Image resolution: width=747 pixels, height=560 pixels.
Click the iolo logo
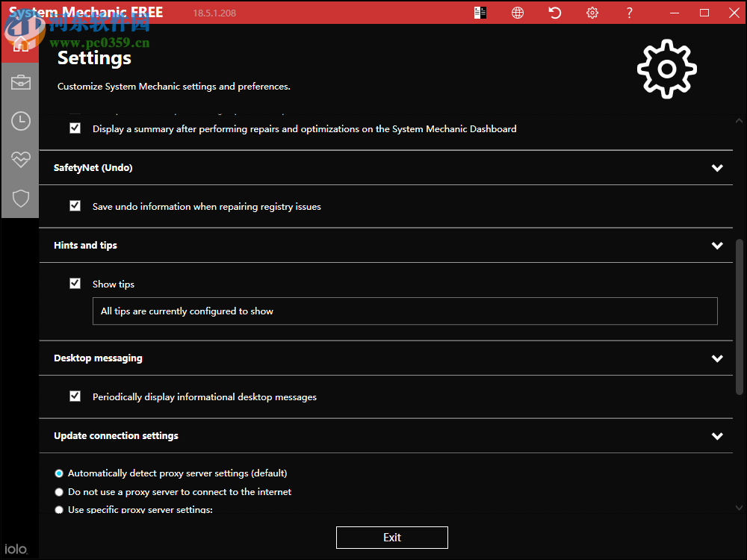16,549
